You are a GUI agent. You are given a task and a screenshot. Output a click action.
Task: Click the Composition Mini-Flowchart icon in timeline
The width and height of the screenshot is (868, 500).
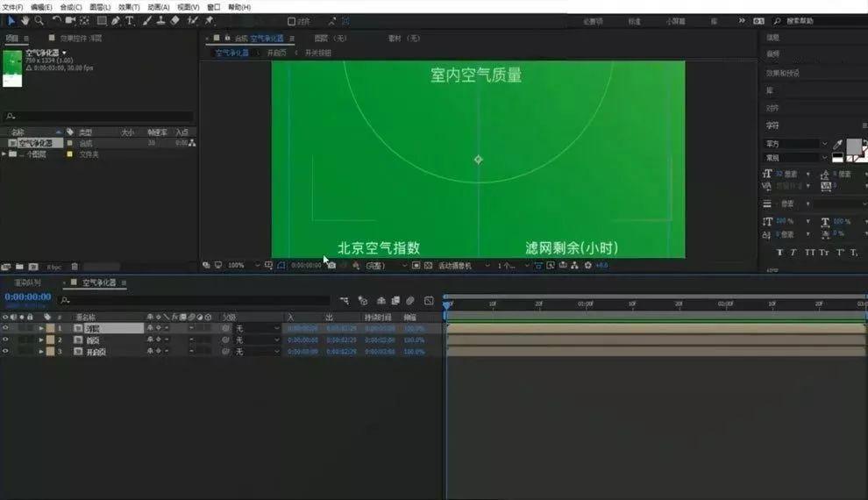(345, 300)
